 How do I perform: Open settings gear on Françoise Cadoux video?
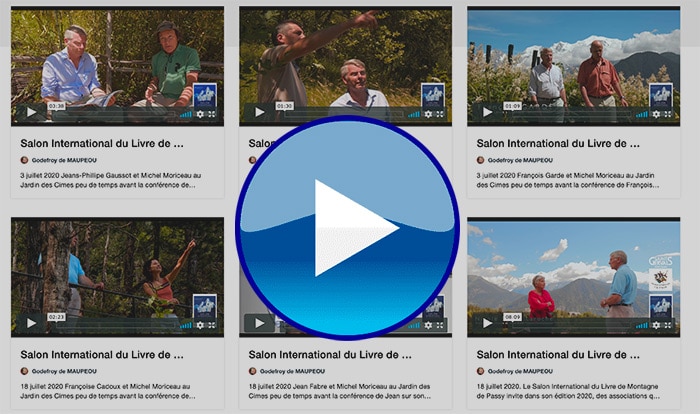pos(200,325)
